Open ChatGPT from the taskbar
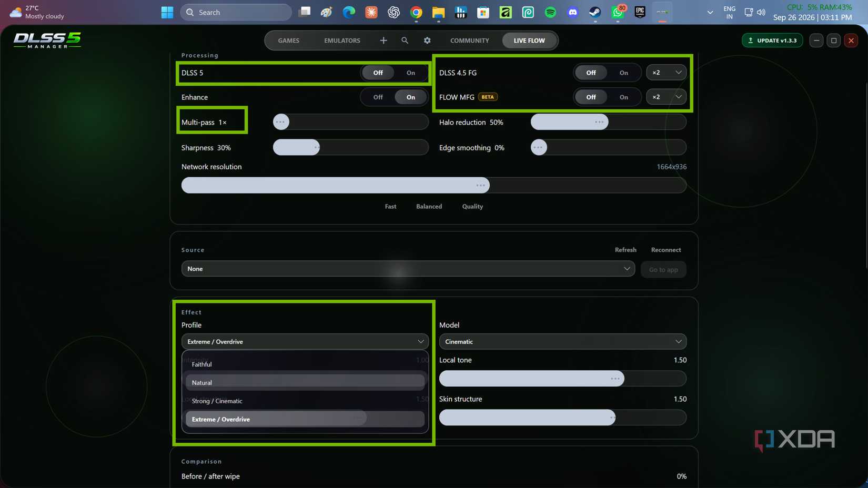The height and width of the screenshot is (488, 868). point(393,12)
